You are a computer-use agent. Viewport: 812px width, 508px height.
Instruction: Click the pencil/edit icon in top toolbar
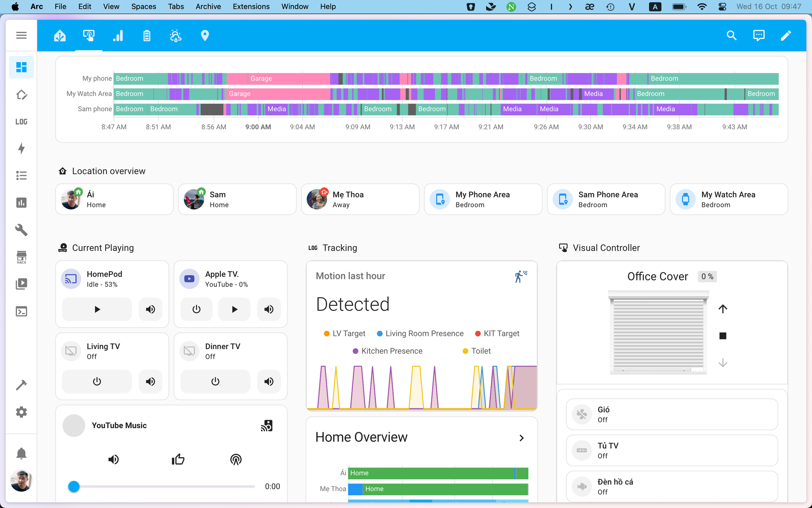pyautogui.click(x=786, y=36)
